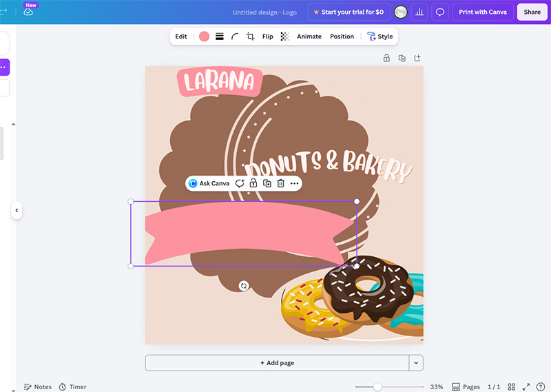
Task: Delete the selected element with trash icon
Action: 281,183
